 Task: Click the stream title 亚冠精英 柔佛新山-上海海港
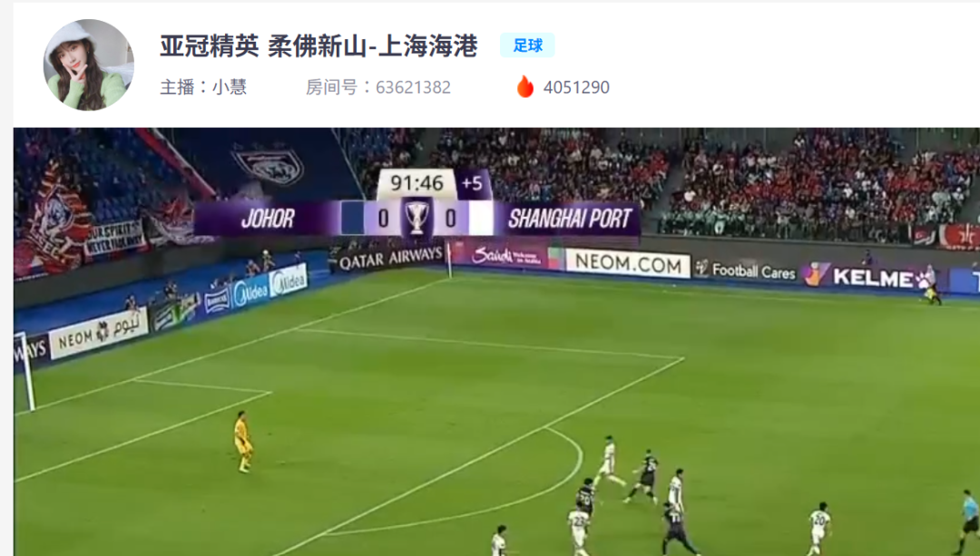(318, 46)
